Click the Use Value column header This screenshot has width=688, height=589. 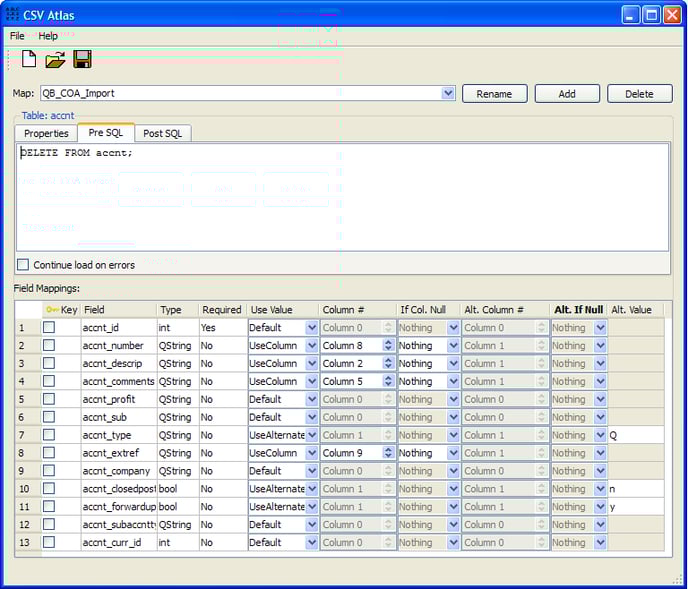click(x=283, y=310)
